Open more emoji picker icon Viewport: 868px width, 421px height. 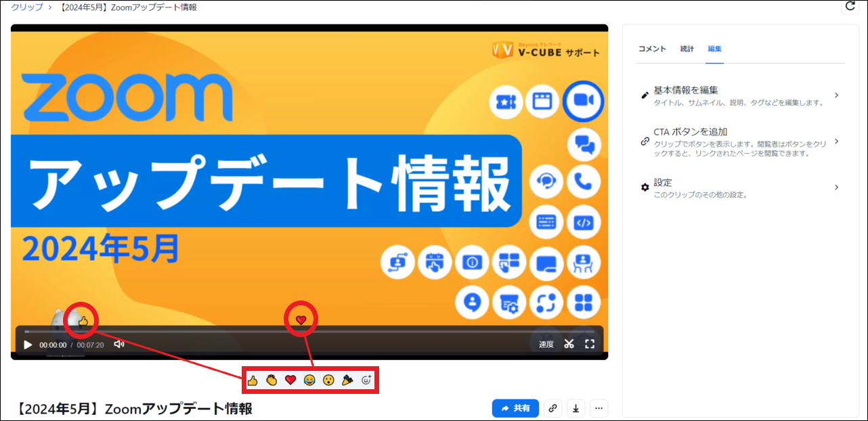pyautogui.click(x=367, y=380)
